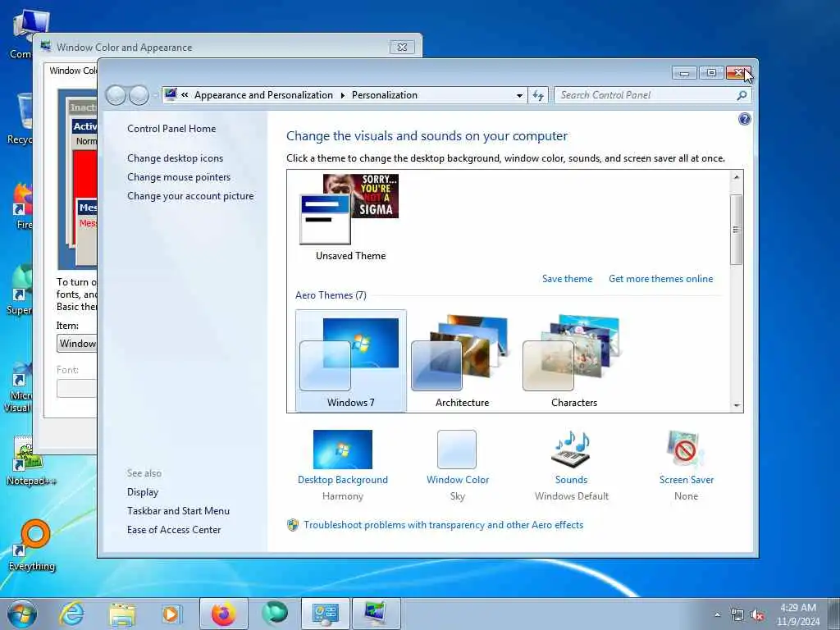Click the Forward navigation button
Viewport: 840px width, 630px height.
click(139, 95)
